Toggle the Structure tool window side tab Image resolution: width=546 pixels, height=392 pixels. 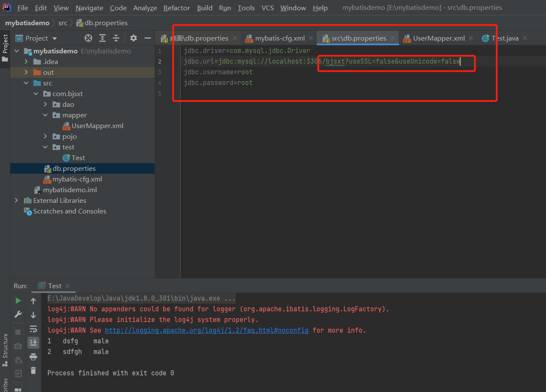point(5,350)
